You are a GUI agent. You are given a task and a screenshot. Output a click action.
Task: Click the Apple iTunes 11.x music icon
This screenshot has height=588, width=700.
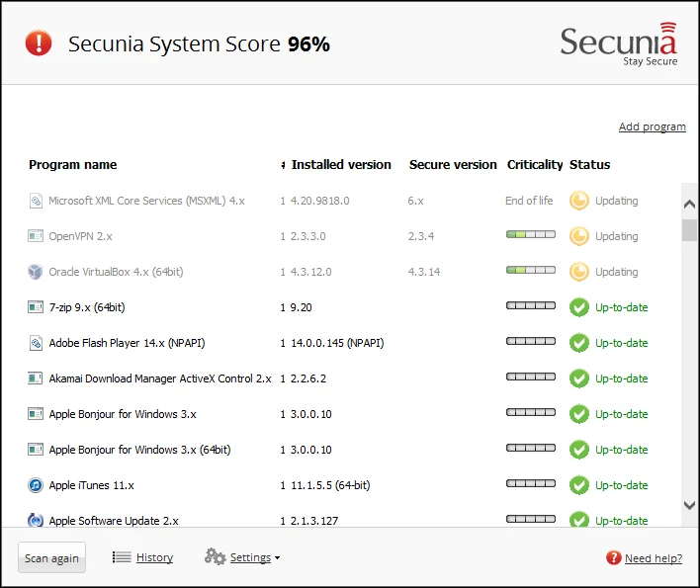[x=36, y=485]
